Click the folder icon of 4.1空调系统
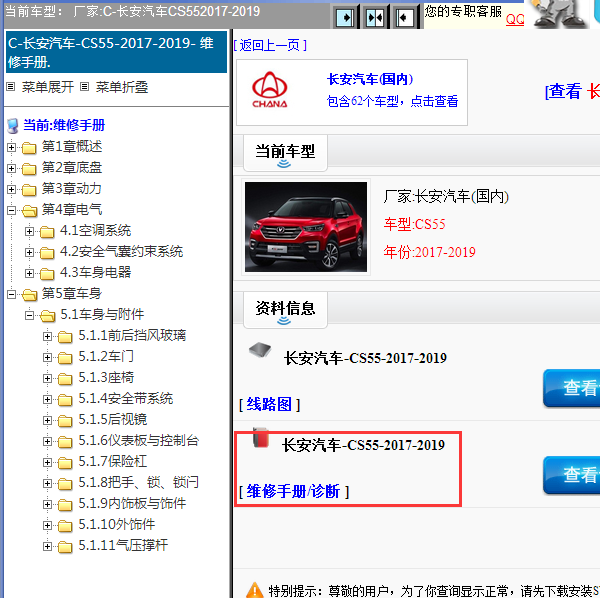The width and height of the screenshot is (600, 598). (47, 231)
